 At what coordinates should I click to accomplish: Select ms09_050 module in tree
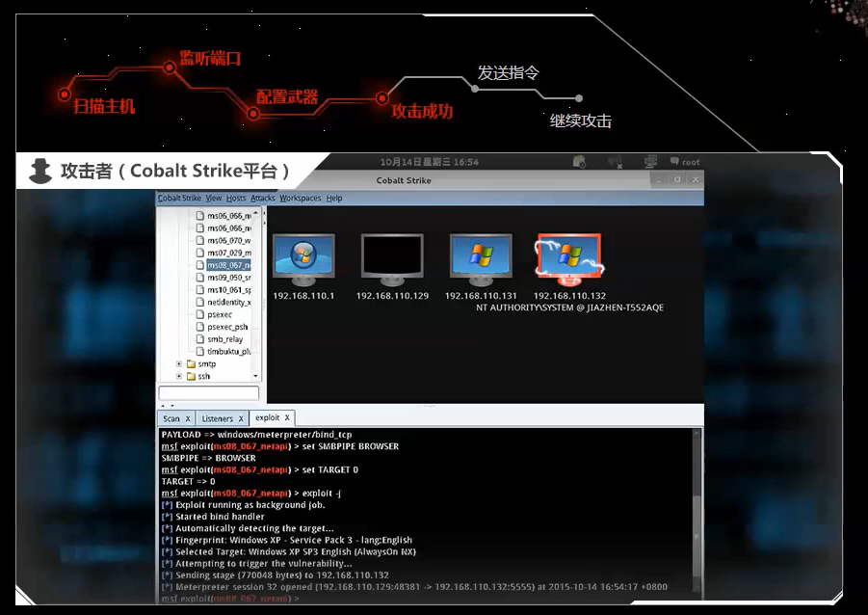[x=228, y=278]
